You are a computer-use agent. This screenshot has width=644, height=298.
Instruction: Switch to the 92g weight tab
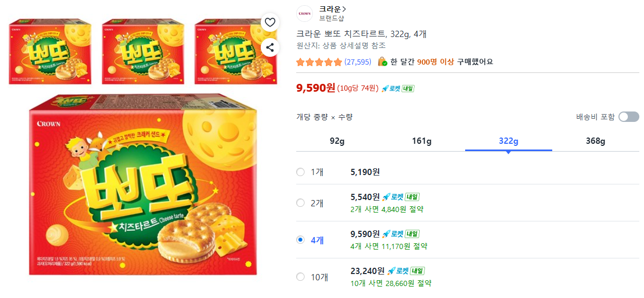[337, 141]
